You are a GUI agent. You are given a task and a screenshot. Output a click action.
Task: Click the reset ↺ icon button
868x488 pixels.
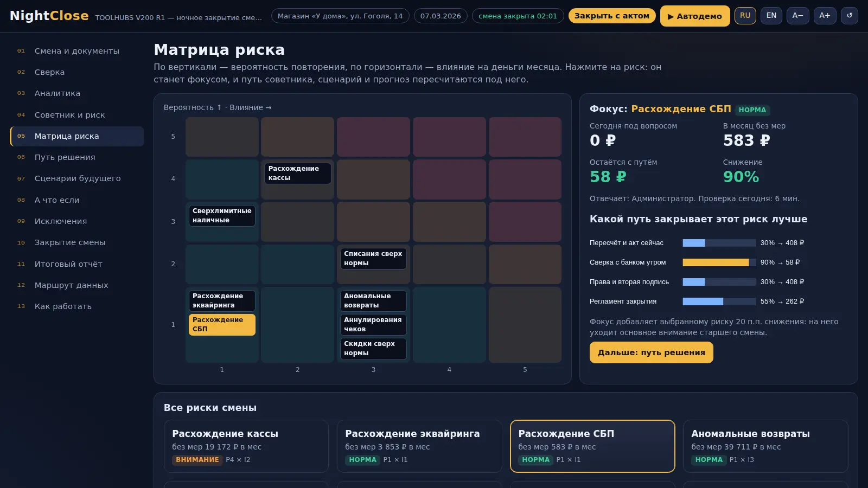850,16
